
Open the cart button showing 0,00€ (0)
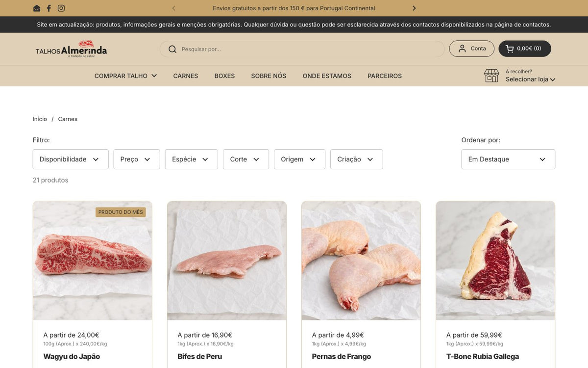(525, 49)
